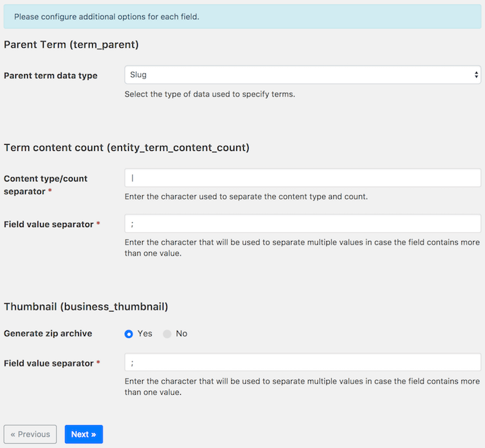Click the Term content count section heading
This screenshot has height=448, width=485.
pos(127,147)
